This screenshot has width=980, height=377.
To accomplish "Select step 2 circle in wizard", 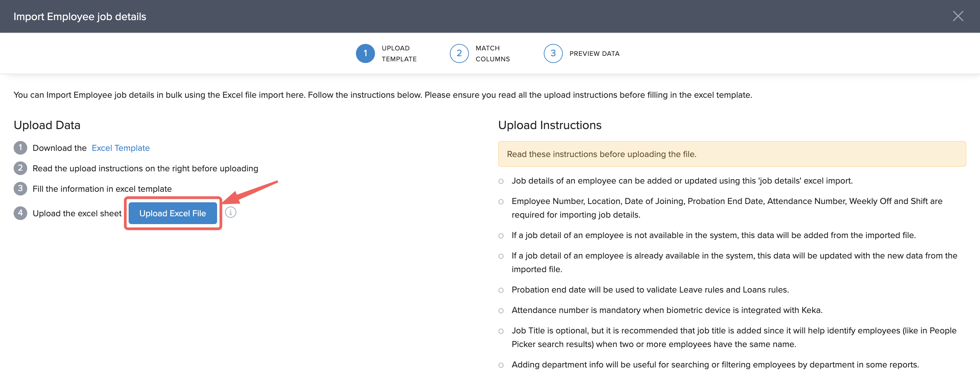I will 459,54.
